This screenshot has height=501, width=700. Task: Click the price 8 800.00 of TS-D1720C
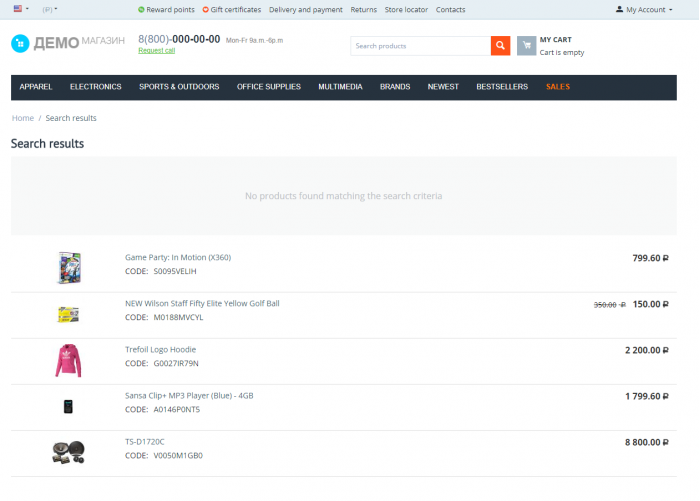click(647, 442)
